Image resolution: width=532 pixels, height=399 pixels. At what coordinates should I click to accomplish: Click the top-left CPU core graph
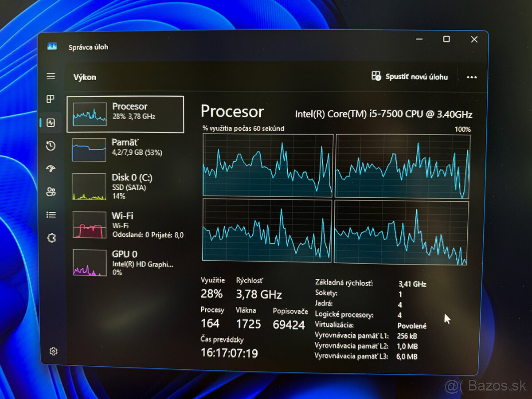[x=267, y=165]
